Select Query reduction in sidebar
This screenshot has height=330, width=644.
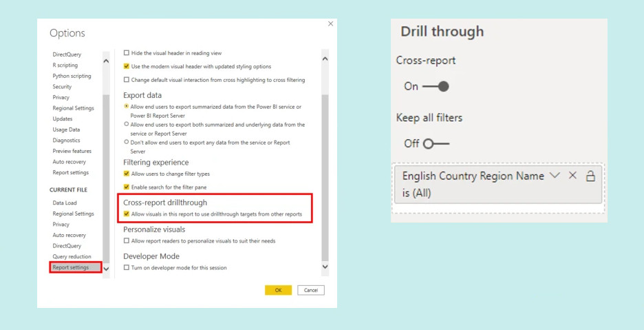72,256
